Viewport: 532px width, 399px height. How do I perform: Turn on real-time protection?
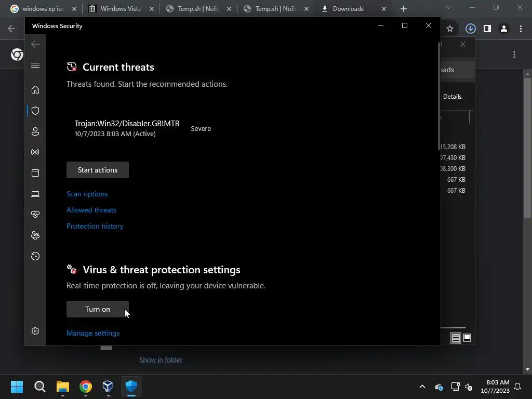tap(97, 309)
